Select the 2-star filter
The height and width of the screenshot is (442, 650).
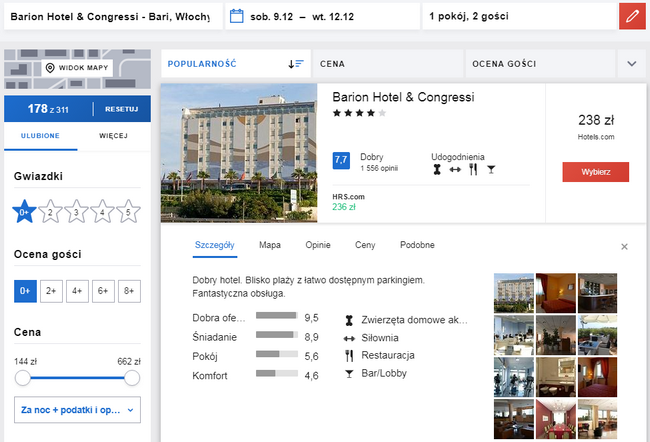point(50,212)
